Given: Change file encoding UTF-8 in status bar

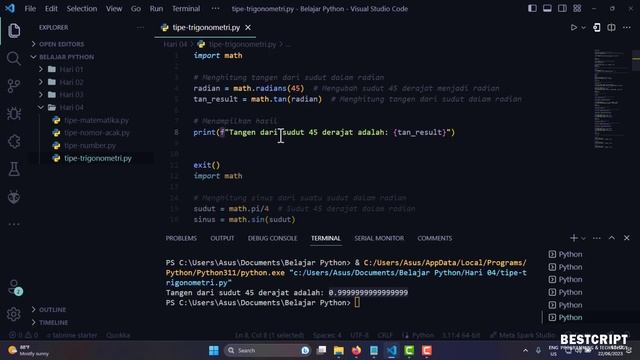Looking at the screenshot, I should tap(359, 335).
